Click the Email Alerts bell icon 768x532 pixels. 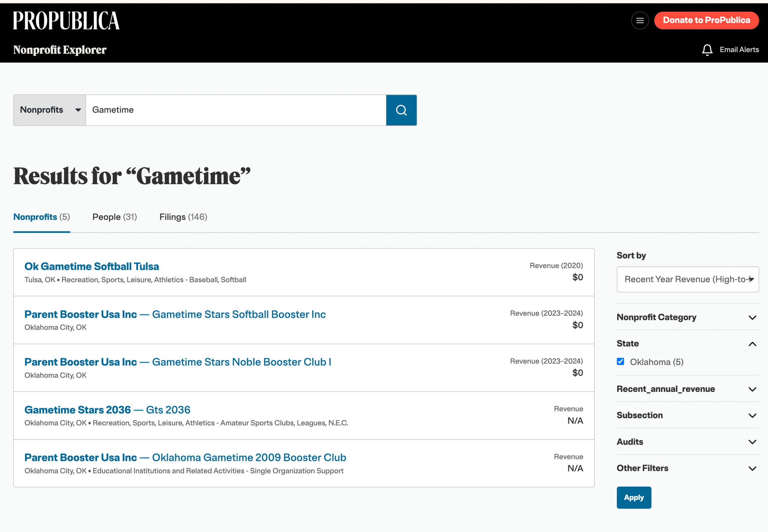point(707,50)
